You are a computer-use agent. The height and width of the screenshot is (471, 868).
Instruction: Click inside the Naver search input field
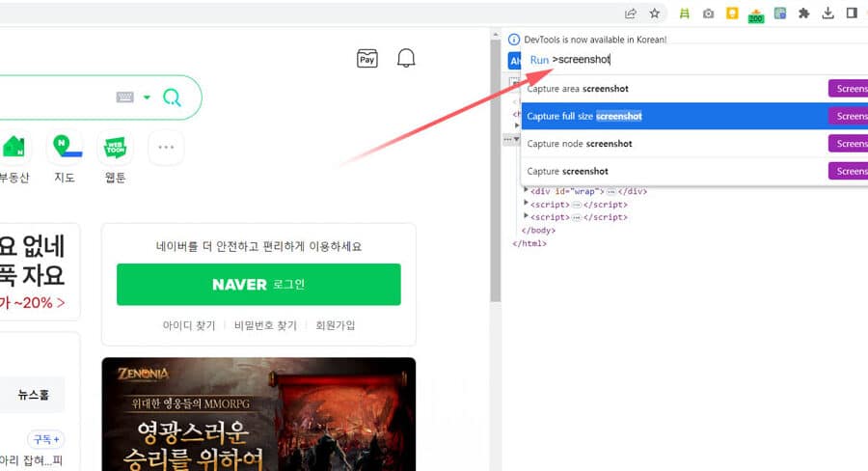55,97
